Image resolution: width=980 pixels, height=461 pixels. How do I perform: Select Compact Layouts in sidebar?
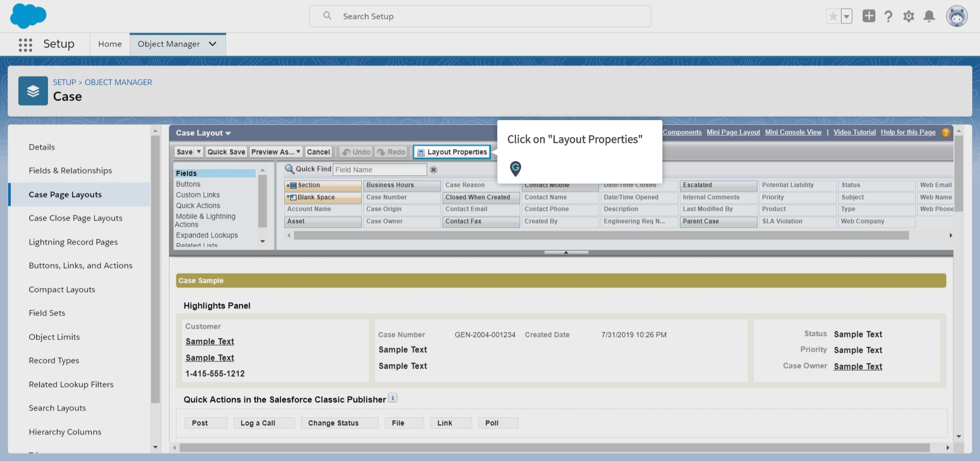62,289
